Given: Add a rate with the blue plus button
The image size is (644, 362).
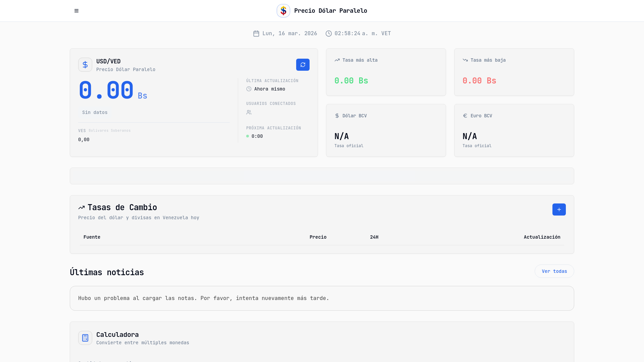Looking at the screenshot, I should point(559,209).
